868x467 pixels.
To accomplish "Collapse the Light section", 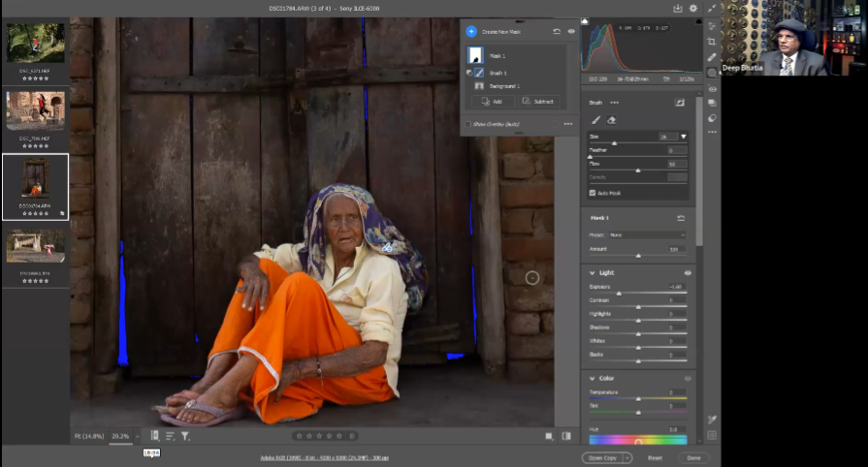I will 593,273.
